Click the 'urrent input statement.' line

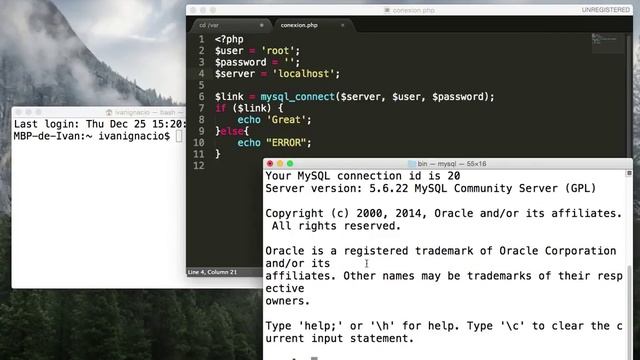(x=340, y=338)
